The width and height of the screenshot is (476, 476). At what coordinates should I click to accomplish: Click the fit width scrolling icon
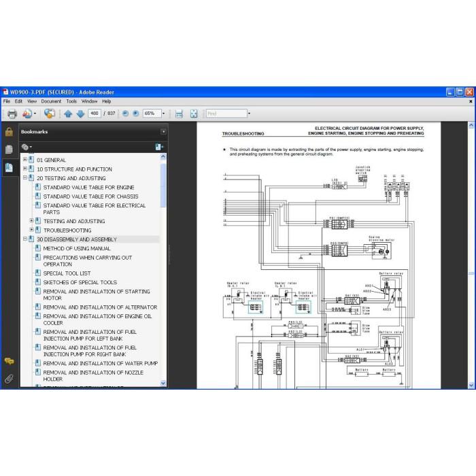(179, 114)
